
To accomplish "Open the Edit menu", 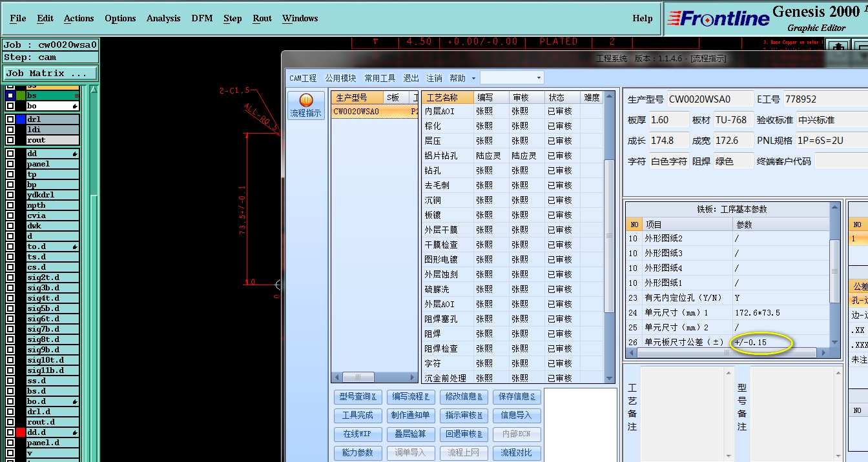I will click(45, 18).
